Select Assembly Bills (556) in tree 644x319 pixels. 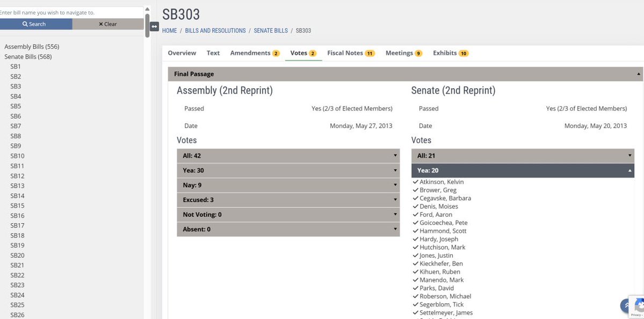pyautogui.click(x=32, y=47)
